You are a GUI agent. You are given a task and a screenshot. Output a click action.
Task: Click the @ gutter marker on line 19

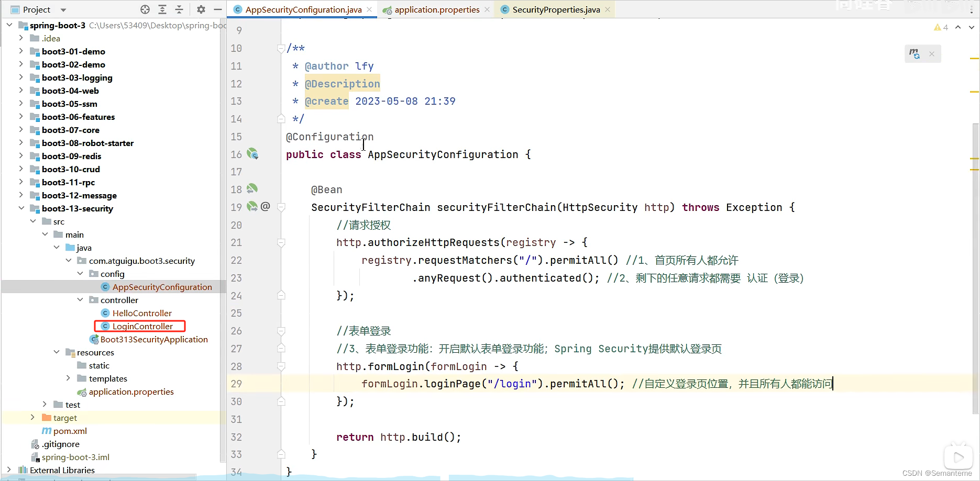[266, 207]
